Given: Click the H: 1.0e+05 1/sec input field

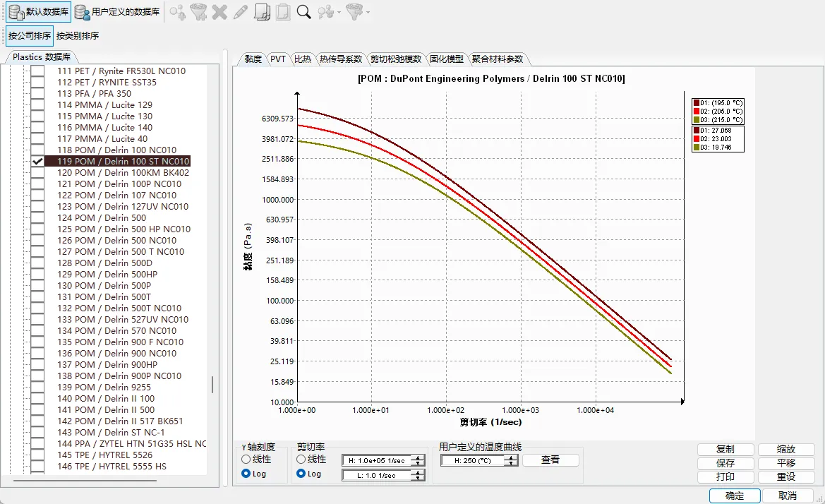Looking at the screenshot, I should (377, 460).
